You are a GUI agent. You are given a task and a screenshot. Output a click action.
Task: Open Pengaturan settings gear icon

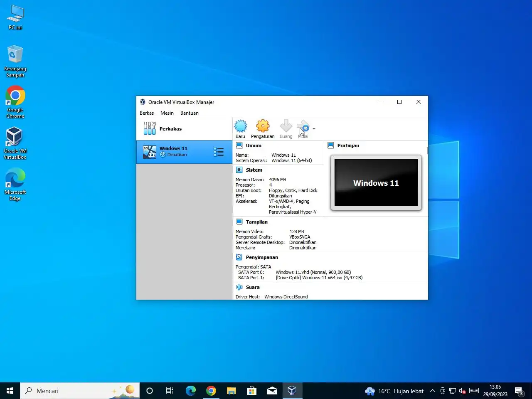coord(263,126)
